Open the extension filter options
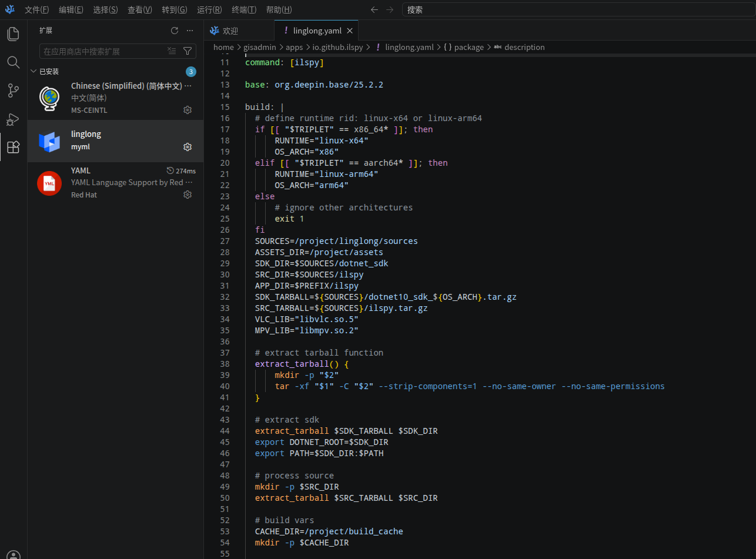The height and width of the screenshot is (559, 756). coord(188,51)
